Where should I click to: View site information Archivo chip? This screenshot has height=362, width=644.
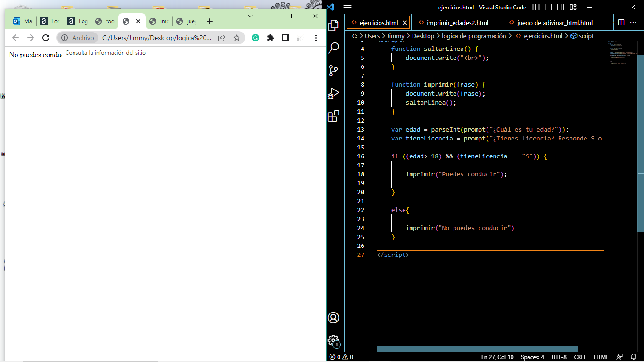pos(78,38)
